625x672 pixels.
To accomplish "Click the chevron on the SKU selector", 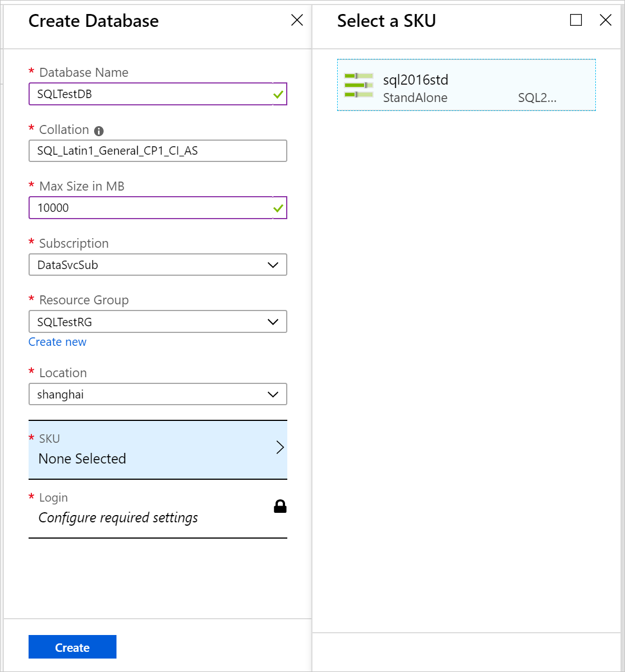I will 279,447.
